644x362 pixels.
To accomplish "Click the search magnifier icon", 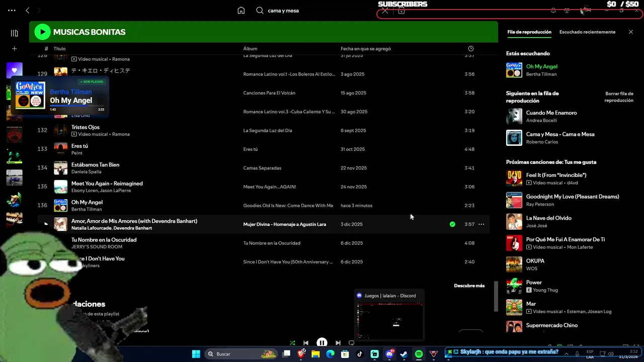I will [x=260, y=11].
